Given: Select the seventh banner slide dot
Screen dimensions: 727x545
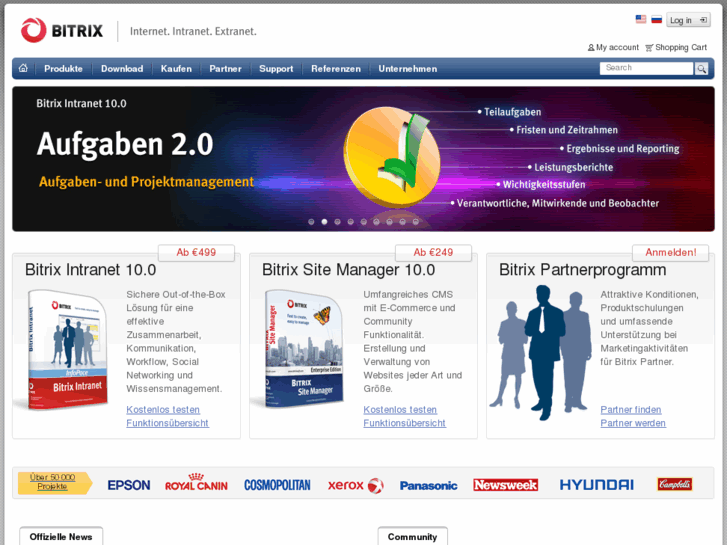Looking at the screenshot, I should pyautogui.click(x=389, y=222).
